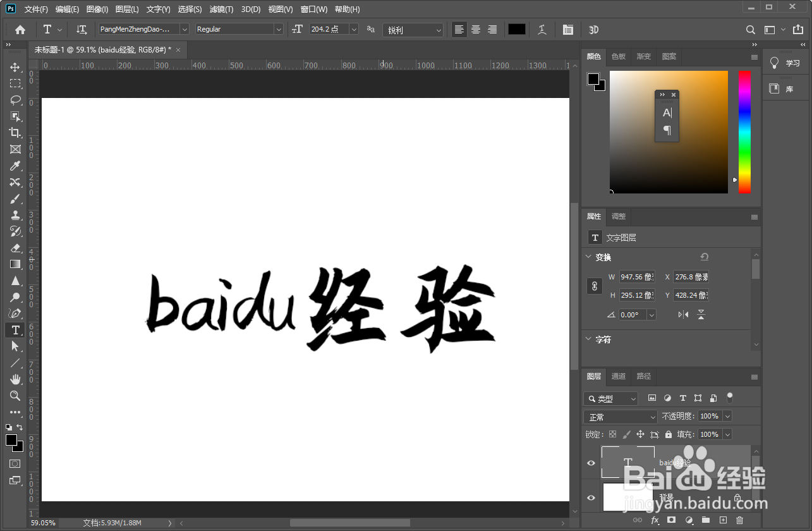
Task: Expand the 字符 section
Action: click(x=589, y=339)
